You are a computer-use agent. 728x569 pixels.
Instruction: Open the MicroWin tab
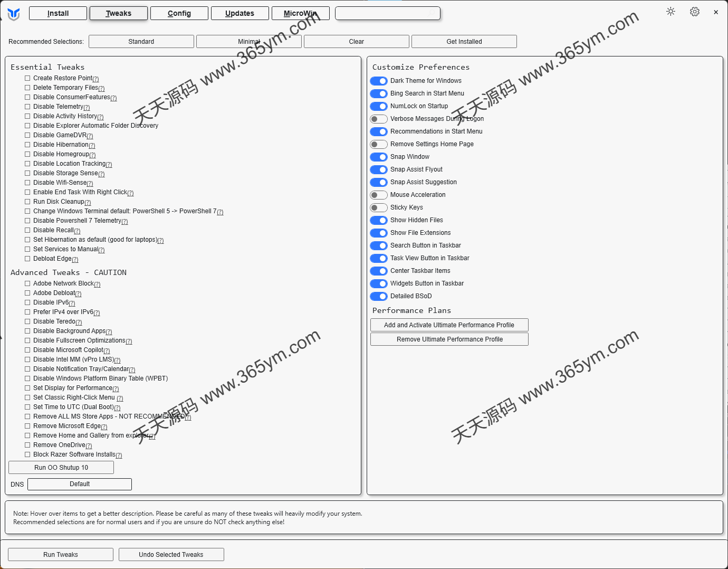coord(300,13)
